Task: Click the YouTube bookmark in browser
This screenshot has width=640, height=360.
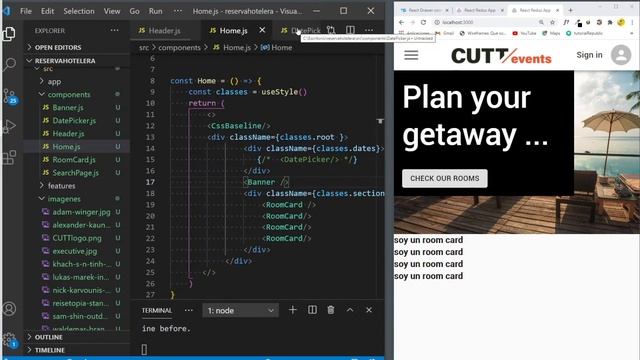Action: point(524,33)
